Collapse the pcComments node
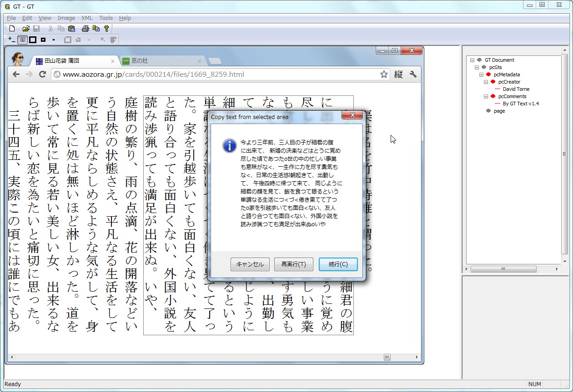Viewport: 573px width, 392px height. (485, 96)
